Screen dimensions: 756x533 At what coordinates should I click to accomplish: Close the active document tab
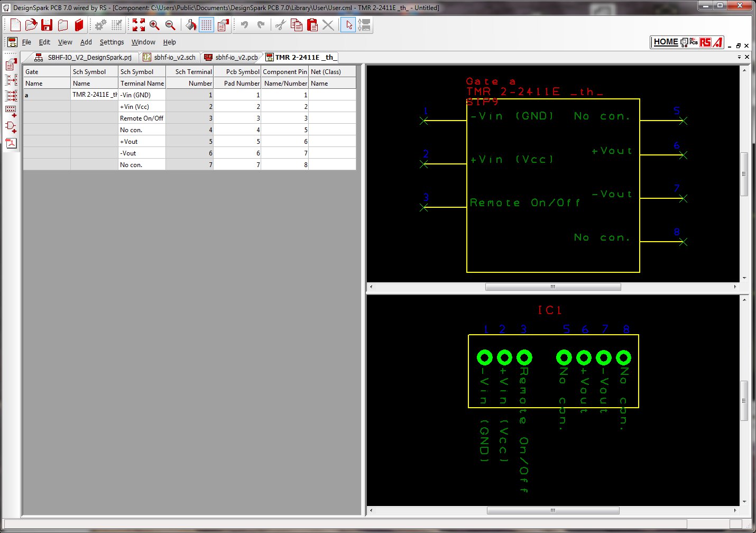(746, 57)
